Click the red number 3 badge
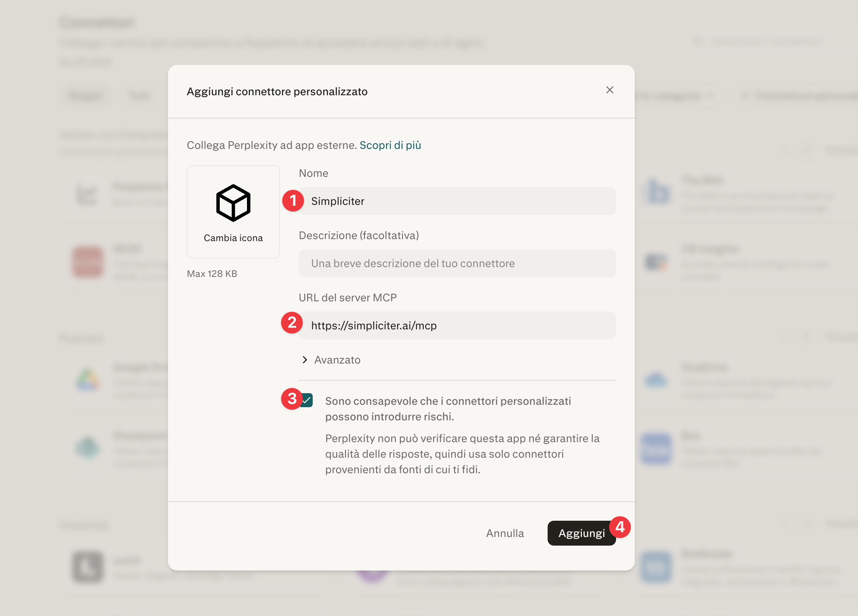 tap(292, 399)
